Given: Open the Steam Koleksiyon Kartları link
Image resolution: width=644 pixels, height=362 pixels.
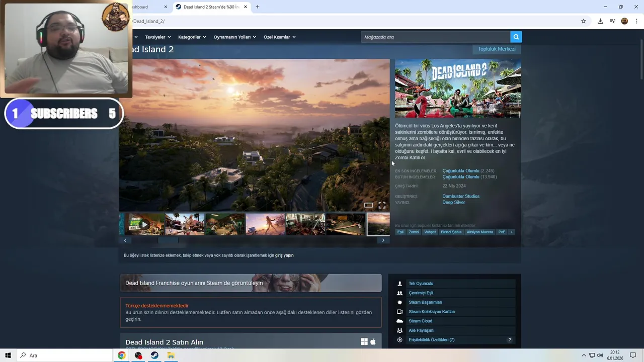Looking at the screenshot, I should point(432,312).
